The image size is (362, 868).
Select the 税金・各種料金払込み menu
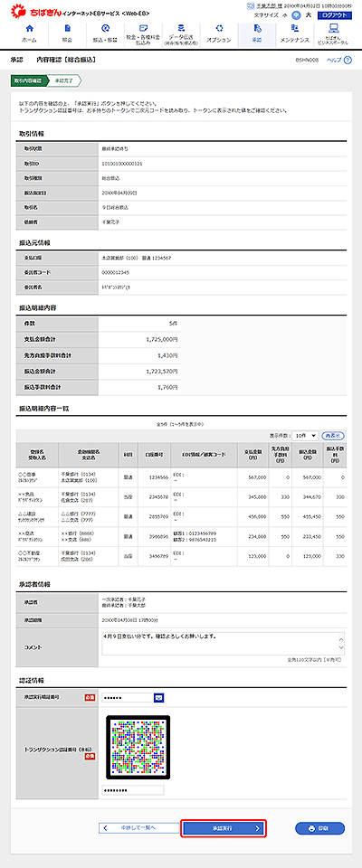click(143, 33)
